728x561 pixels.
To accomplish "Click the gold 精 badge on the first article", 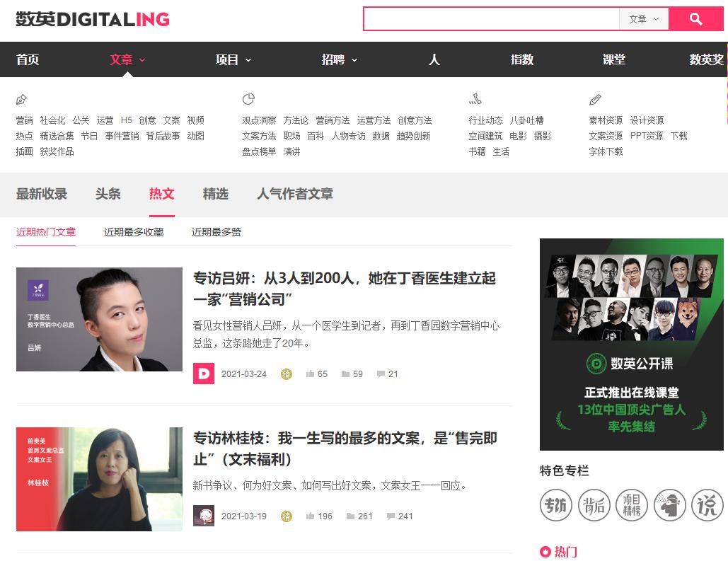I will tap(287, 374).
